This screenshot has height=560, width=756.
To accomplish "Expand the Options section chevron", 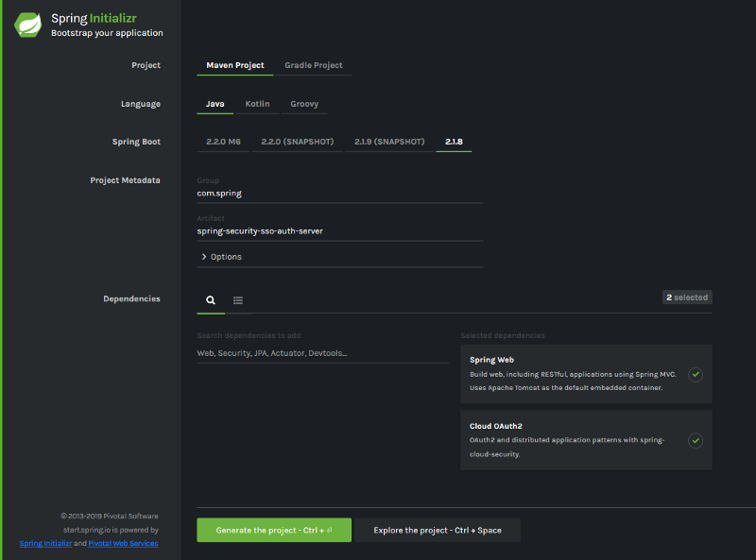I will coord(204,257).
